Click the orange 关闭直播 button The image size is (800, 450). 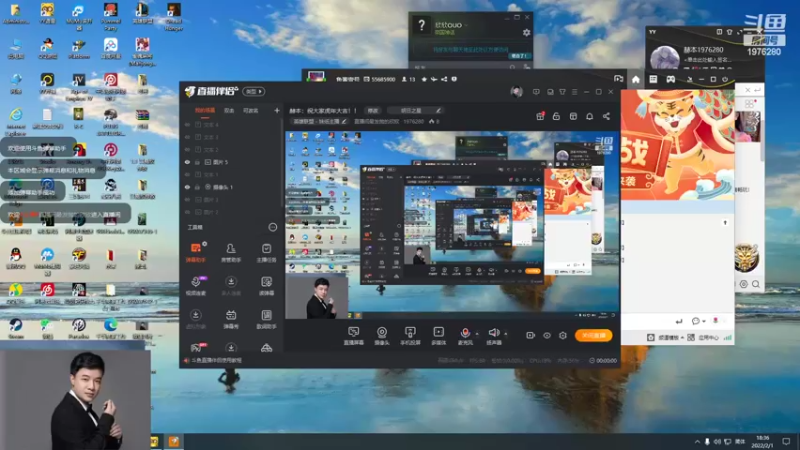coord(593,335)
